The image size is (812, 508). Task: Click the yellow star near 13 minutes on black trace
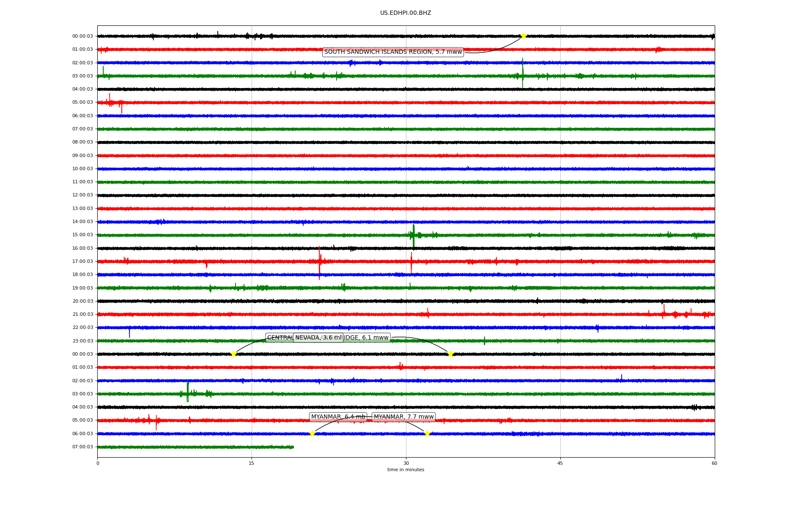coord(233,354)
